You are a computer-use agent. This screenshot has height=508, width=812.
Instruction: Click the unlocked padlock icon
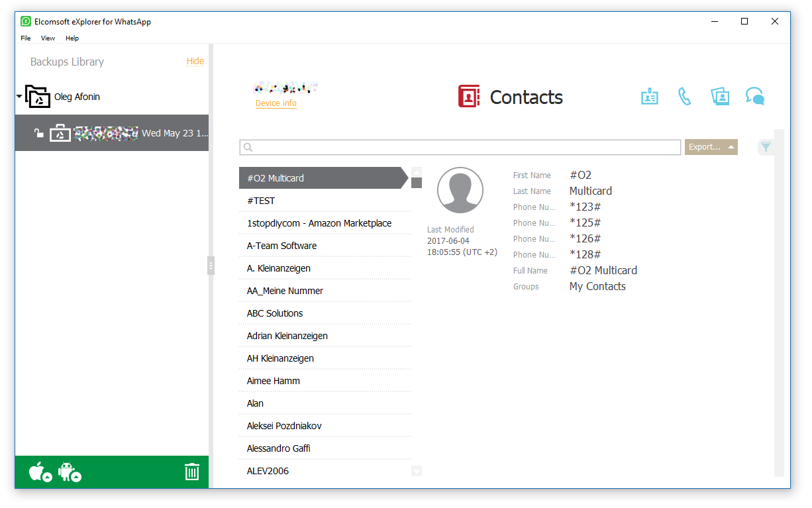[x=39, y=133]
